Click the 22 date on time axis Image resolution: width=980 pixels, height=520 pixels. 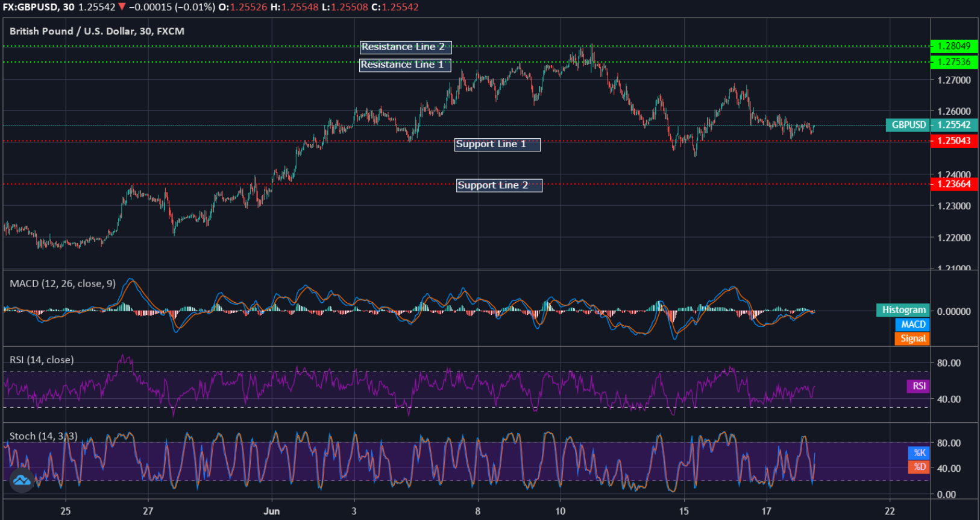[x=890, y=511]
